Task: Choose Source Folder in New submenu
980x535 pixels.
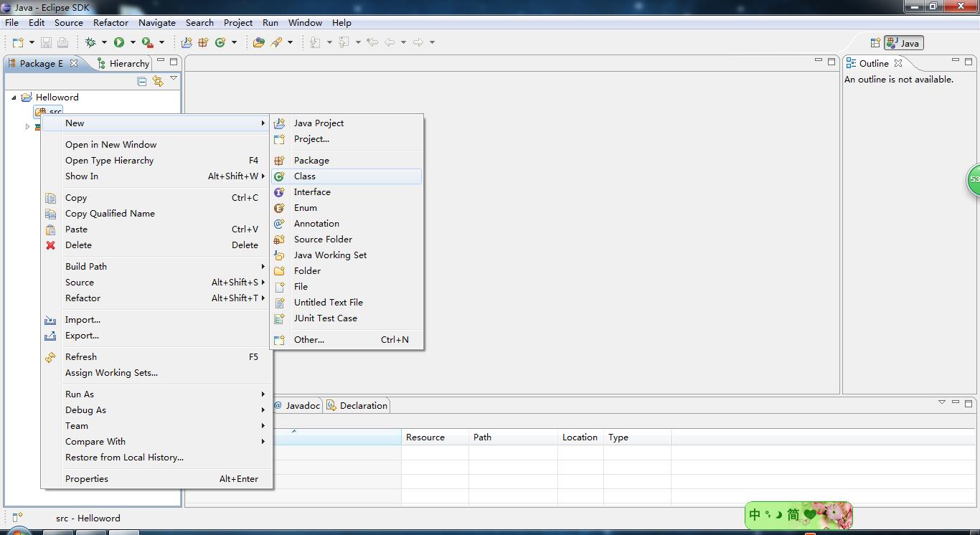Action: tap(347, 239)
